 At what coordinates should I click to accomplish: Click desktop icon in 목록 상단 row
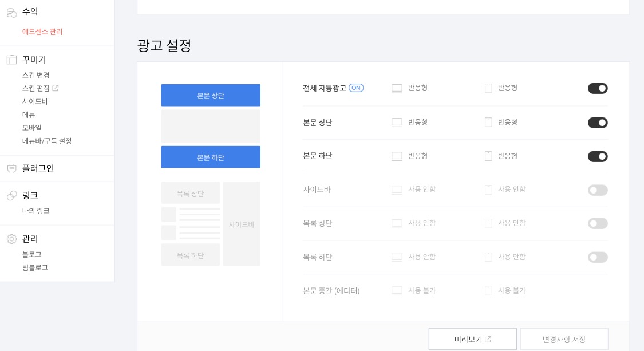click(397, 223)
